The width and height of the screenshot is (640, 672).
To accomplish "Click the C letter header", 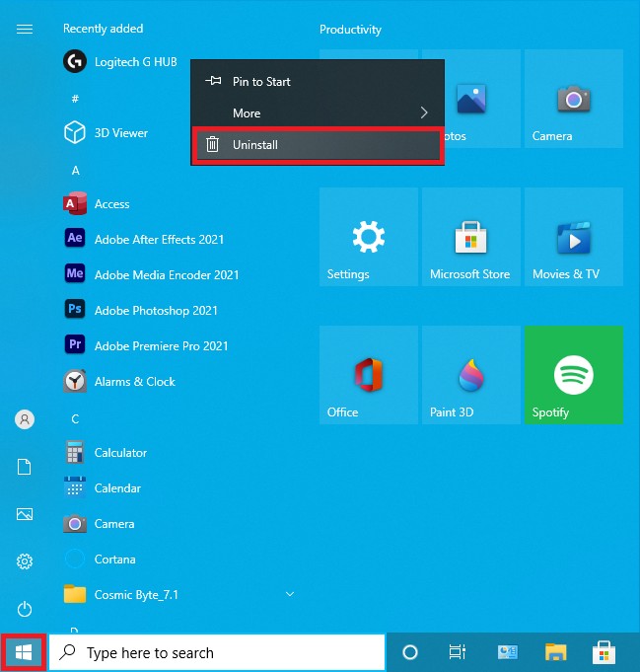I will coord(75,418).
